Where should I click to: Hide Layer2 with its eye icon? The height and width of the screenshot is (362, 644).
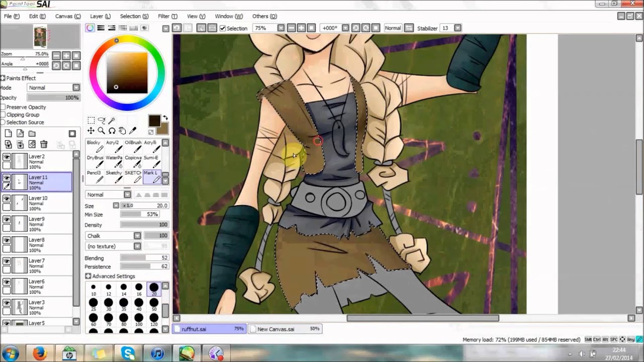pos(6,157)
